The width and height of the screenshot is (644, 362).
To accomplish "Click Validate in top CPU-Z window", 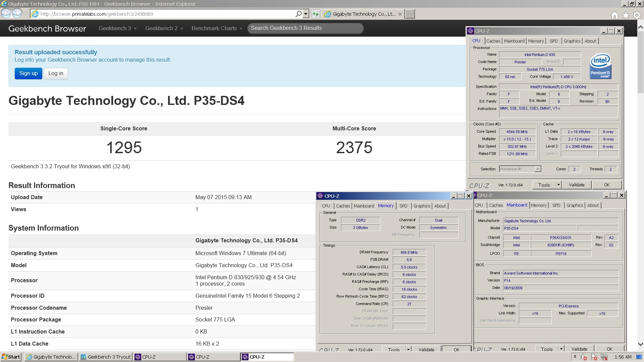I will [x=577, y=185].
